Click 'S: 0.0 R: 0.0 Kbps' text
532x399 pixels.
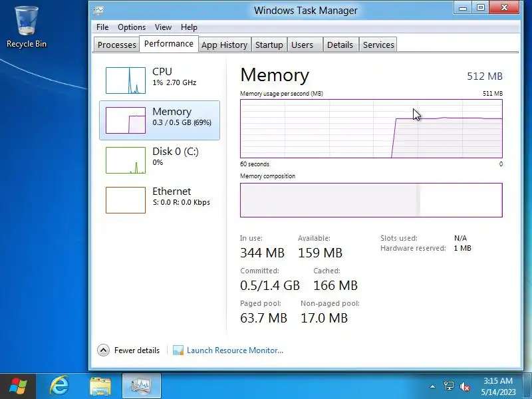point(181,202)
